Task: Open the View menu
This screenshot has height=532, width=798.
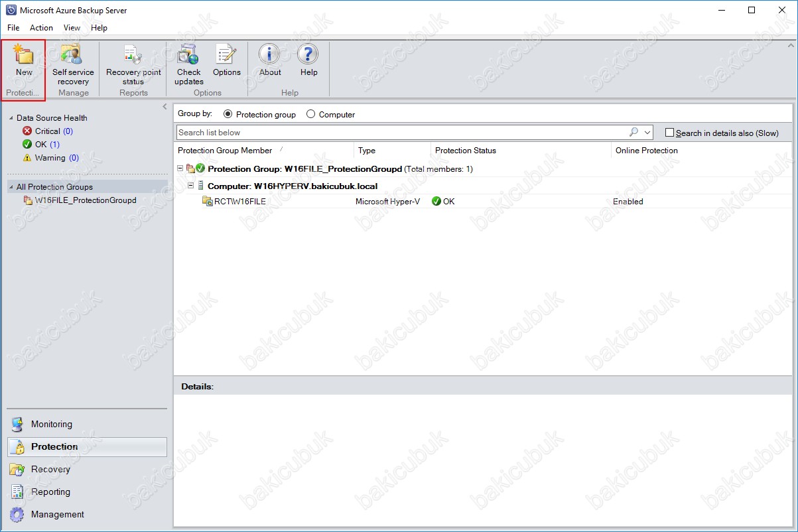Action: point(72,28)
